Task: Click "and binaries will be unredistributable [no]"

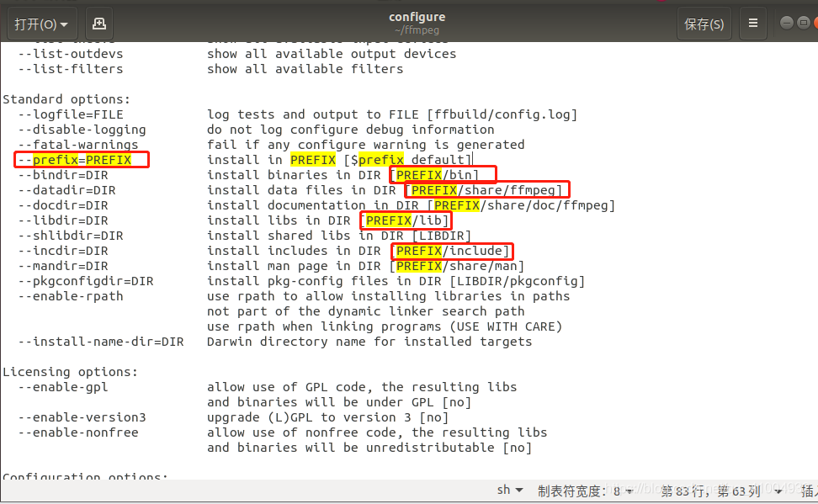Action: (369, 447)
